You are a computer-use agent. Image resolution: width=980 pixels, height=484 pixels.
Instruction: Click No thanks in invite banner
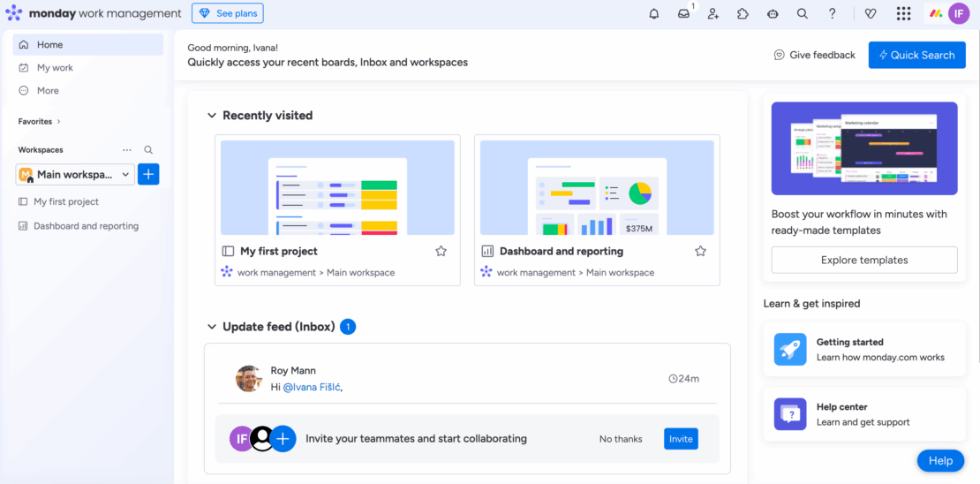click(x=621, y=439)
